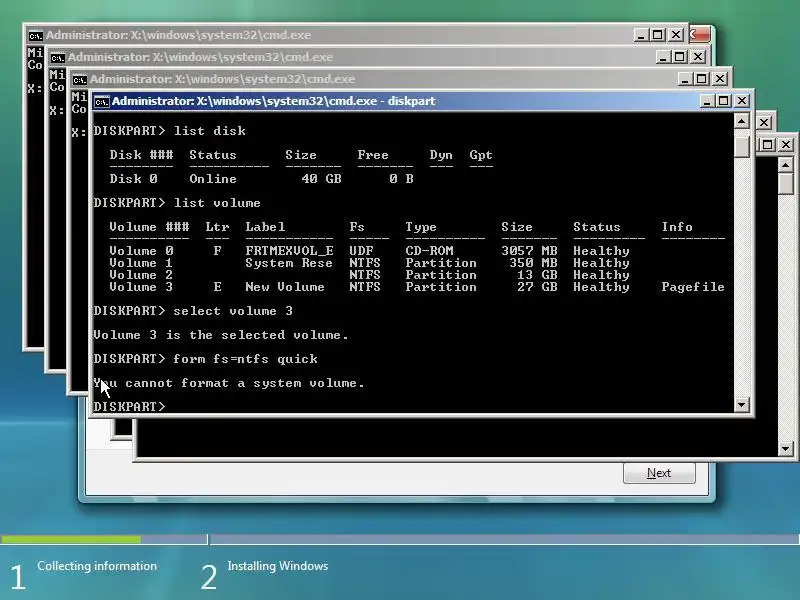Maximize the second cmd.exe window
The image size is (800, 600).
click(x=680, y=57)
